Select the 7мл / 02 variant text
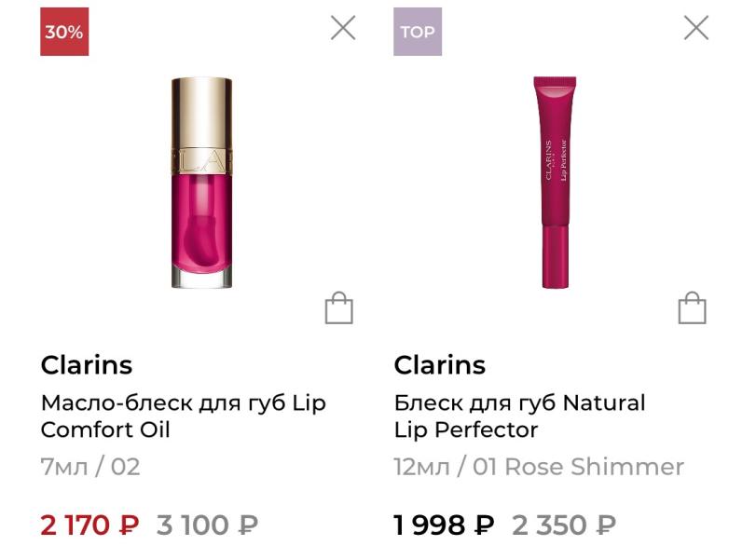This screenshot has height=559, width=756. point(90,467)
